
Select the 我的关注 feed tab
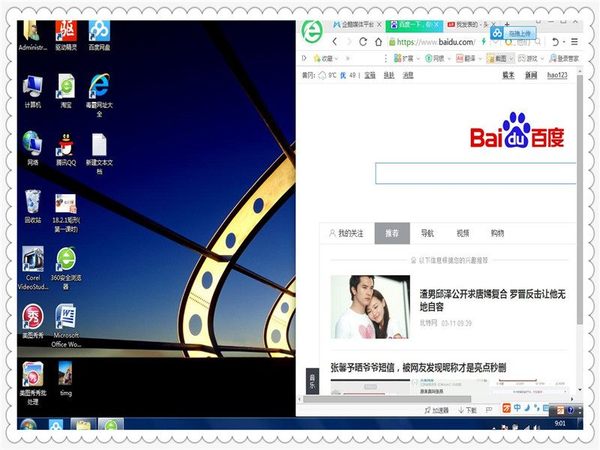[x=346, y=233]
